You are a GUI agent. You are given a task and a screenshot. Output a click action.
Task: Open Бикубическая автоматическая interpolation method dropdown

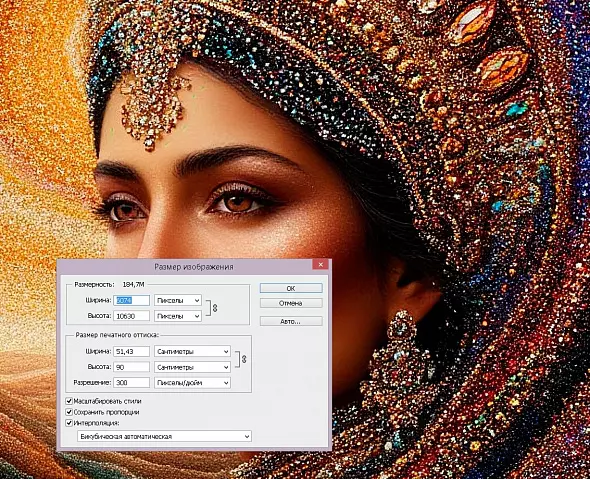[164, 436]
